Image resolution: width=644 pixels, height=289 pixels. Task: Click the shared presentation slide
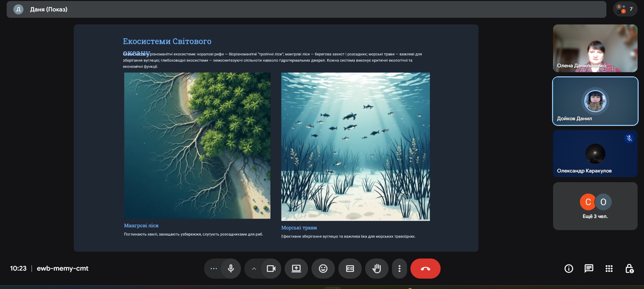point(276,138)
